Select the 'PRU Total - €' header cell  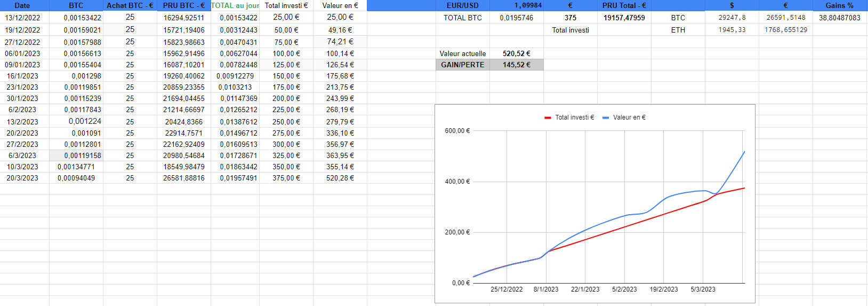pyautogui.click(x=624, y=5)
